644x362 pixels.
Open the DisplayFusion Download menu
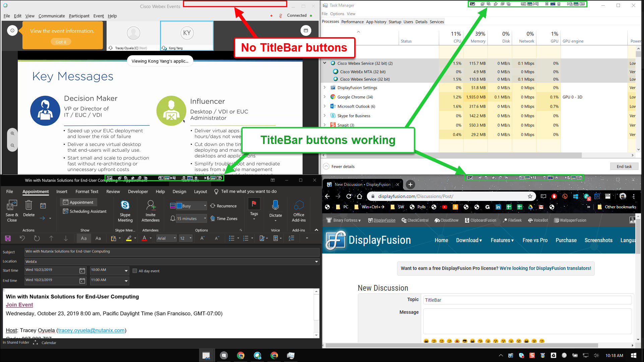469,240
